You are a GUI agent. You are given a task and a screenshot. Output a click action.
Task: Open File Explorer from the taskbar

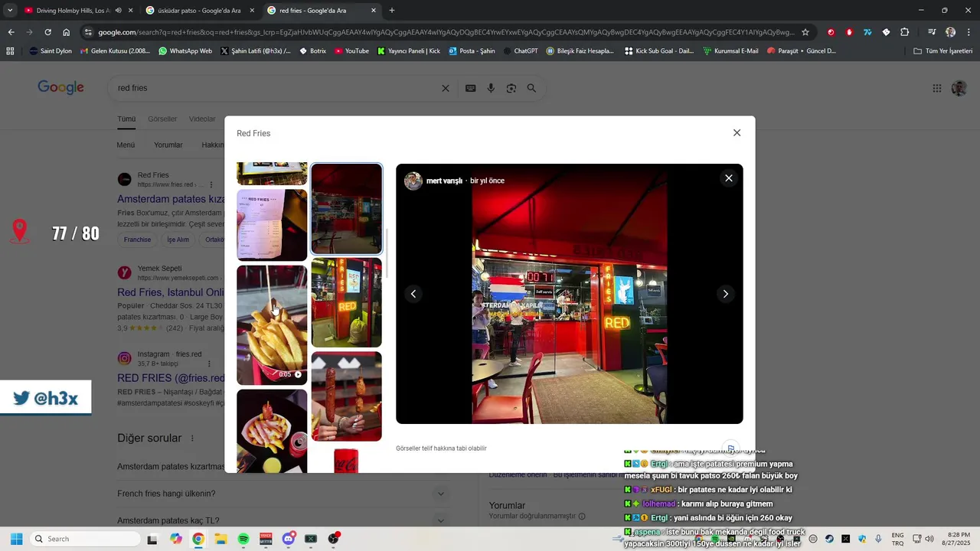220,539
